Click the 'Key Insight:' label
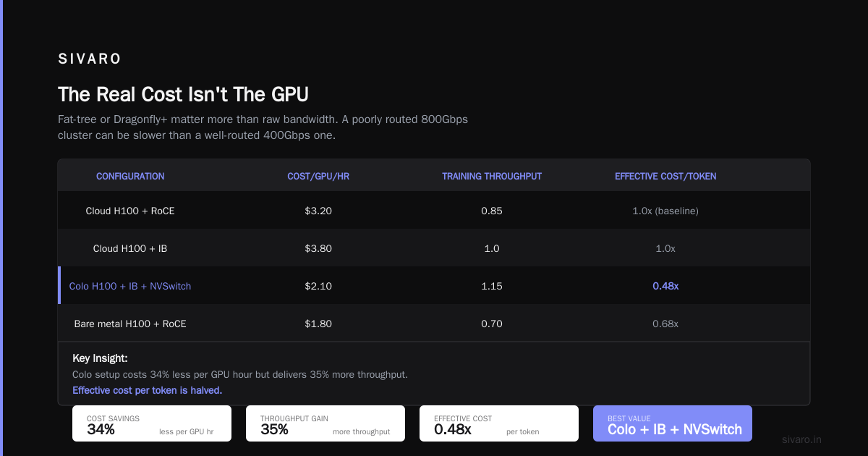This screenshot has height=456, width=868. [x=100, y=358]
